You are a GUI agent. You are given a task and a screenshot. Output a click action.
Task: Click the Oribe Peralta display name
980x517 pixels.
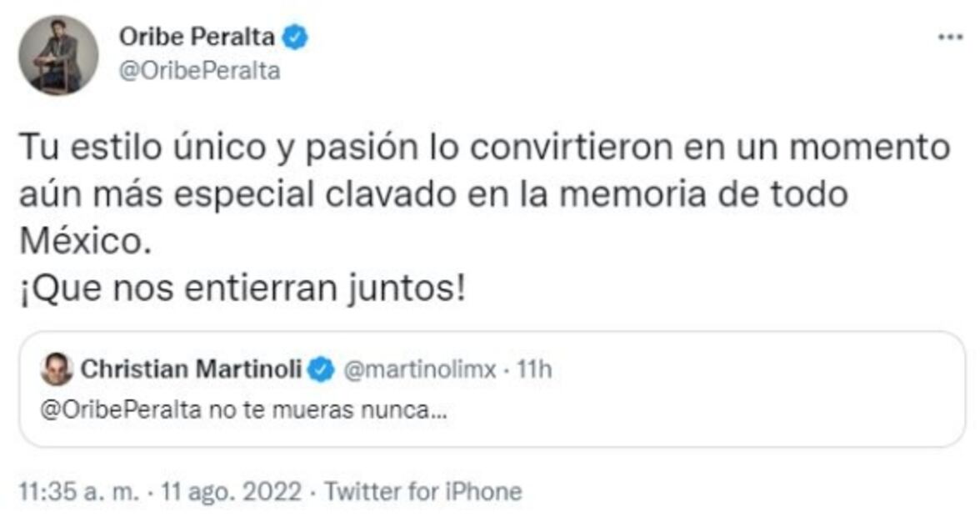(x=198, y=37)
